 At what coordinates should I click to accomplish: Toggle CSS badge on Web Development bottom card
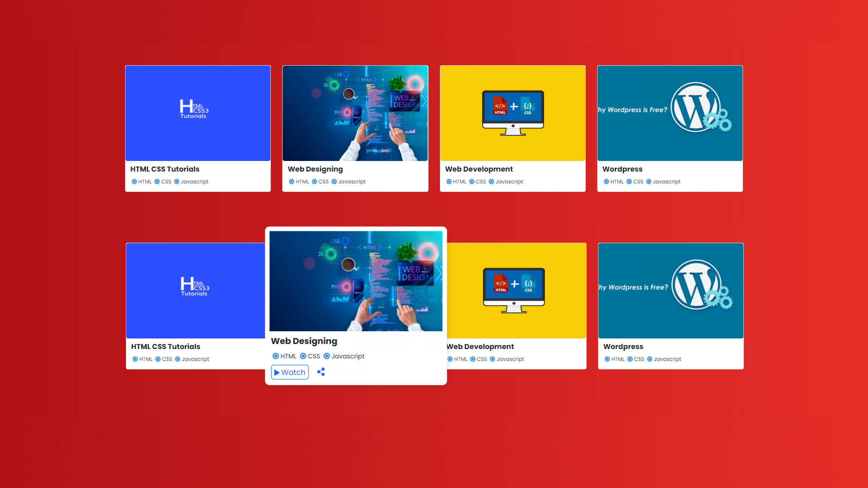[x=479, y=359]
